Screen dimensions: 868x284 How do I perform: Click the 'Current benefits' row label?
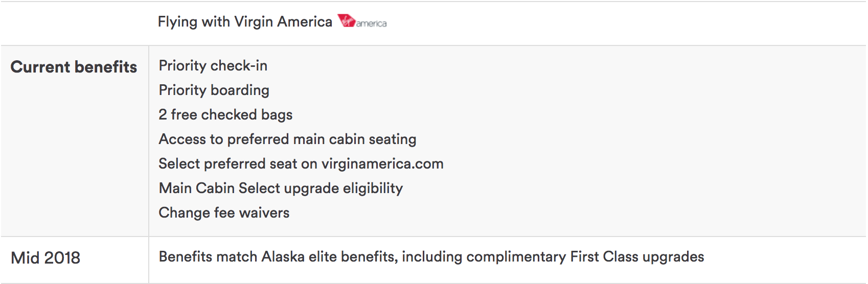tap(74, 67)
